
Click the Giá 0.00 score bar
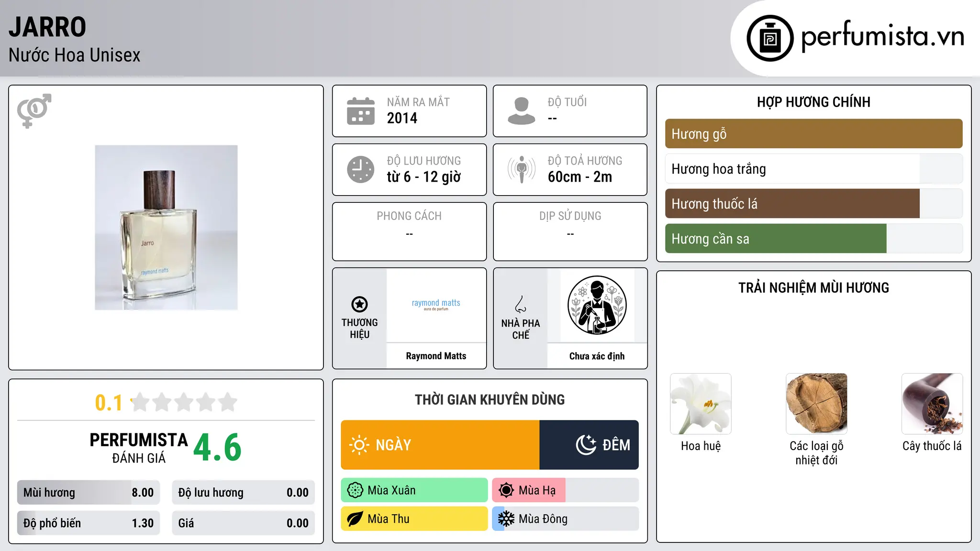tap(243, 523)
